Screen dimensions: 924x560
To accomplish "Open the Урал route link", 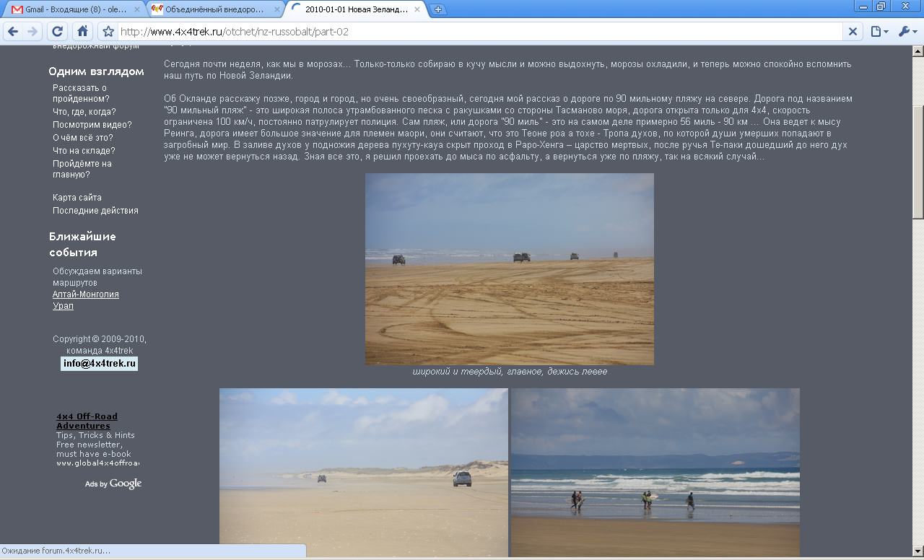I will [x=63, y=306].
